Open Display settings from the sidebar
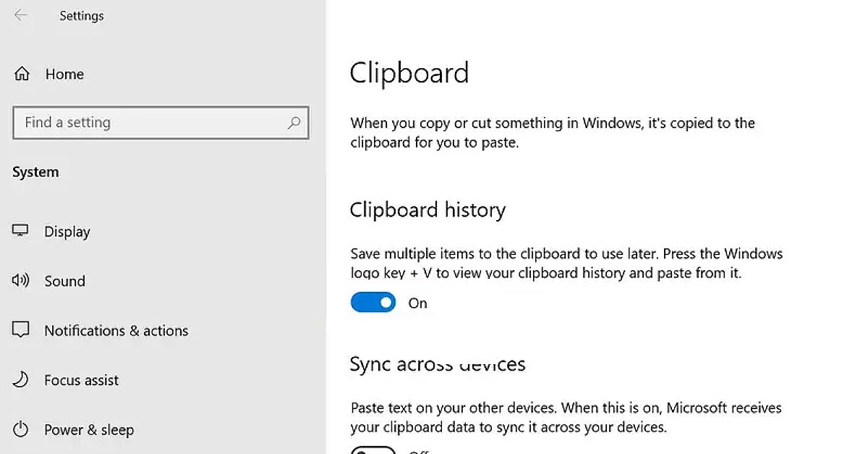 tap(67, 231)
